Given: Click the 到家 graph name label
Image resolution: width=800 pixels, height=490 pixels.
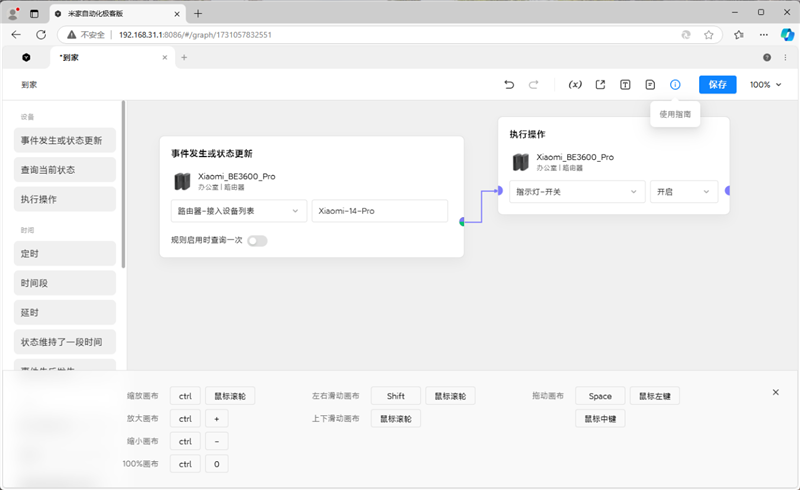Looking at the screenshot, I should click(29, 85).
